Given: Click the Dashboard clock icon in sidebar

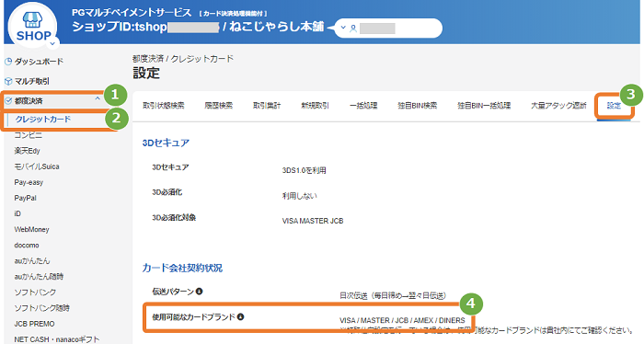Looking at the screenshot, I should (x=8, y=62).
